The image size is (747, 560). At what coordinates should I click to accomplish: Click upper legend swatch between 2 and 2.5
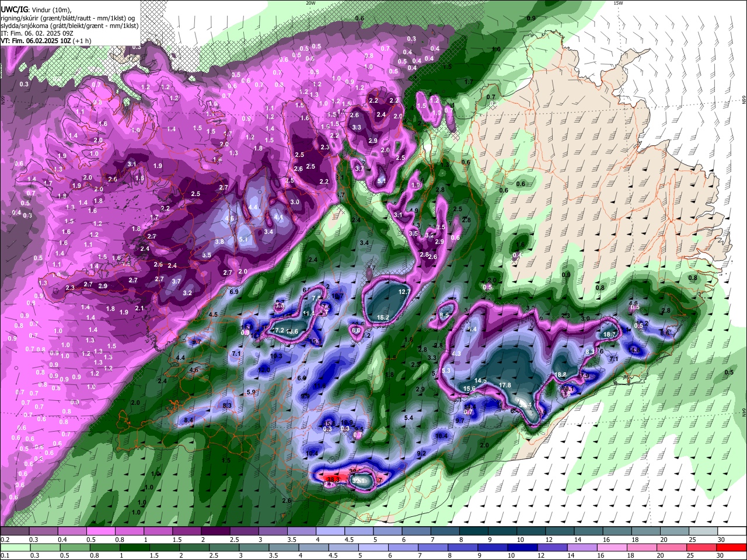pos(215,531)
